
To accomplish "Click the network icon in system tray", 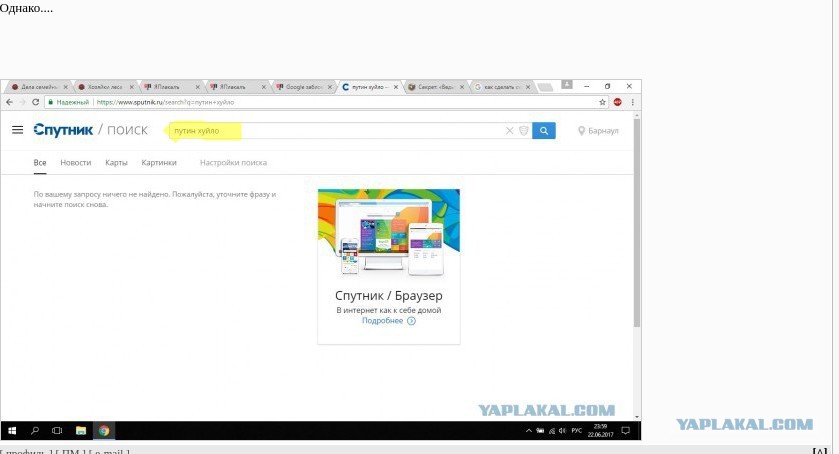I will [552, 430].
